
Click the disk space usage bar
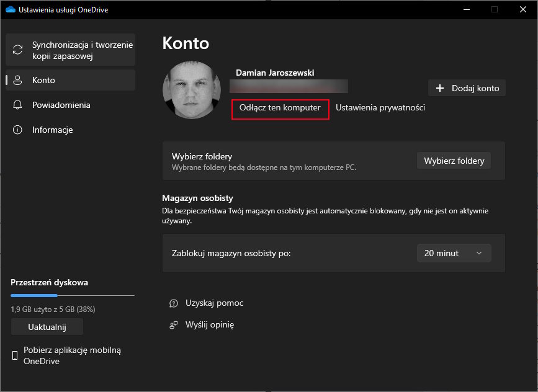[72, 295]
